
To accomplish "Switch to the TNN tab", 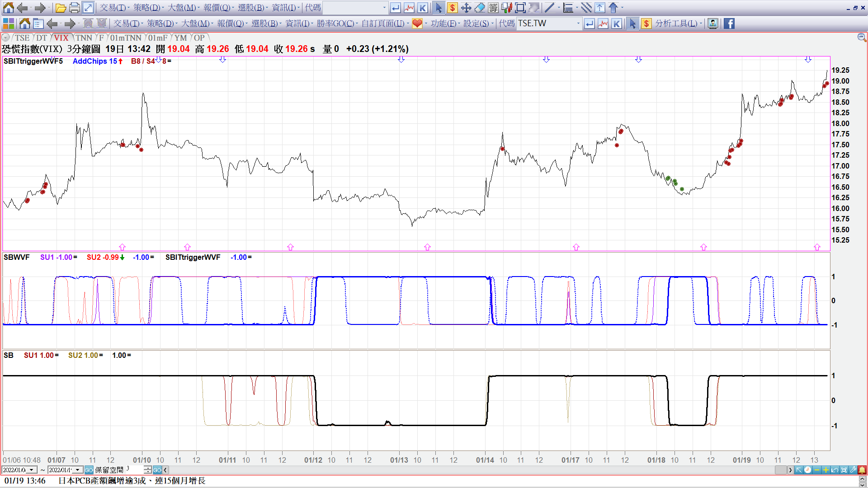I will pos(84,38).
